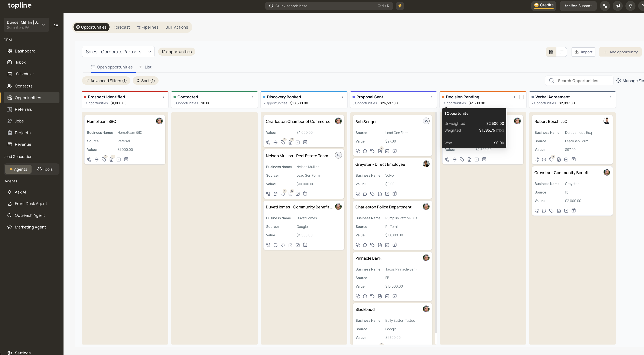Open notifications bell icon
This screenshot has height=355, width=644.
tap(631, 6)
